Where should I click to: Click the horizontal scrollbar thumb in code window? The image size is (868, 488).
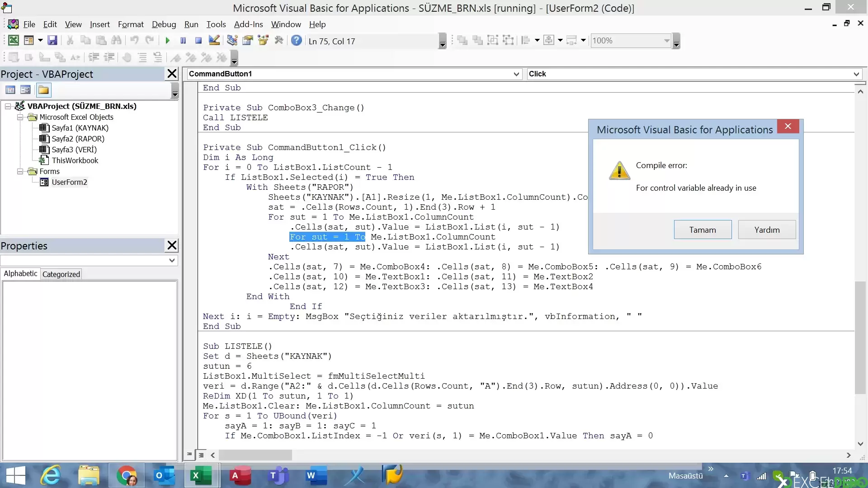tap(255, 455)
